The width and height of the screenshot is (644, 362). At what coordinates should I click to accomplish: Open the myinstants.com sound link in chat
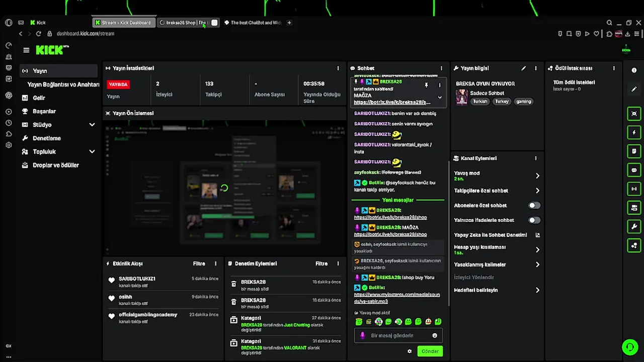click(x=397, y=298)
